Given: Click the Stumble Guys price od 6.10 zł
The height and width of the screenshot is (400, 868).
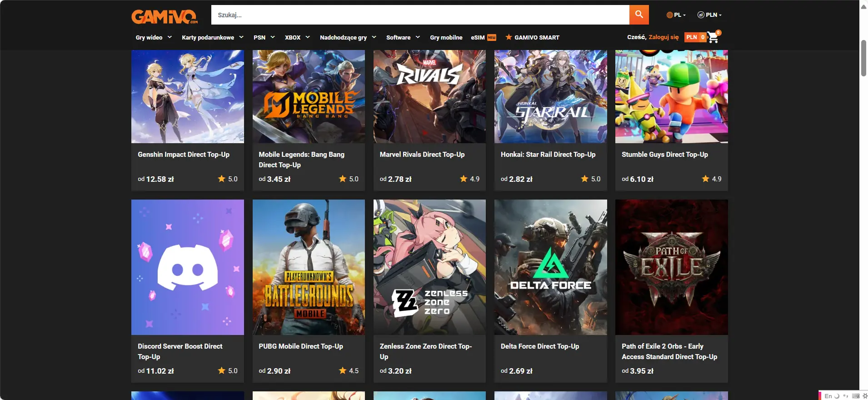Looking at the screenshot, I should (638, 179).
